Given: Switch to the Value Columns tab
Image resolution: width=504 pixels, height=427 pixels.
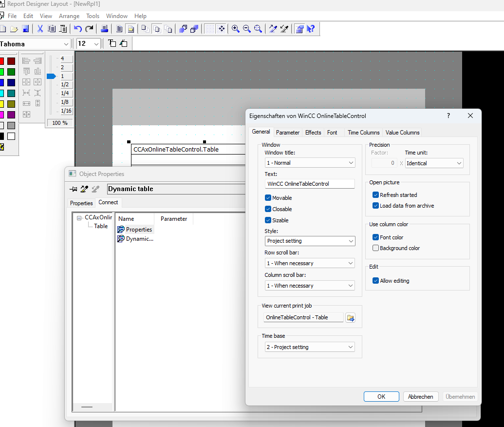Looking at the screenshot, I should coord(402,133).
